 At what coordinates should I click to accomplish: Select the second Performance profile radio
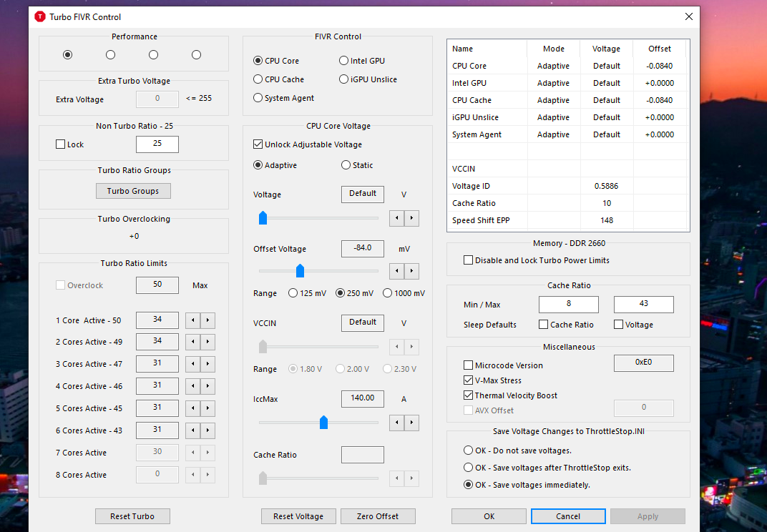coord(111,55)
